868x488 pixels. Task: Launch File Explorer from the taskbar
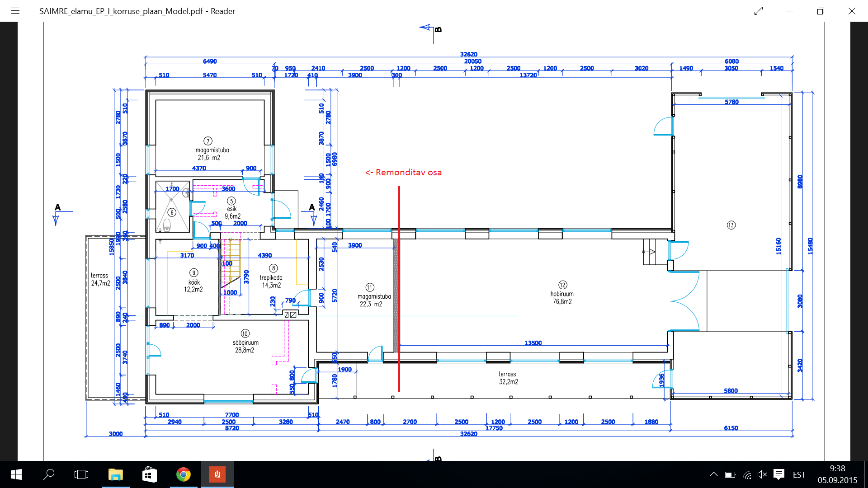click(116, 474)
